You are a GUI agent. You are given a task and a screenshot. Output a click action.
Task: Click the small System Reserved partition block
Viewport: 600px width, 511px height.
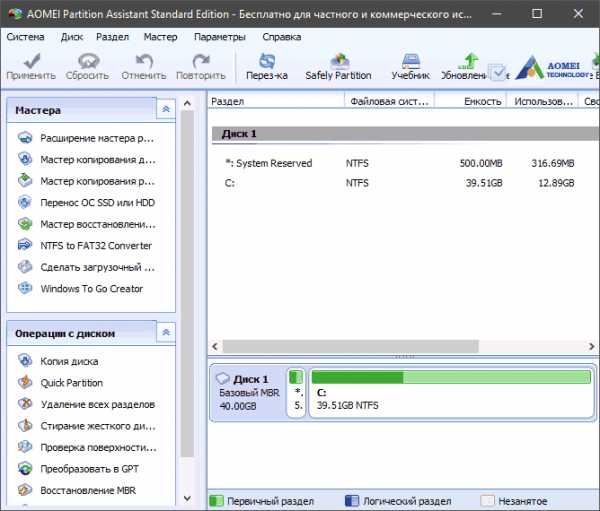pos(296,393)
